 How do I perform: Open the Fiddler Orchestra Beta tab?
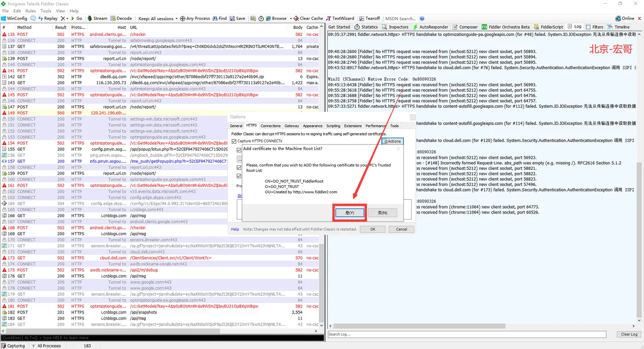[506, 27]
